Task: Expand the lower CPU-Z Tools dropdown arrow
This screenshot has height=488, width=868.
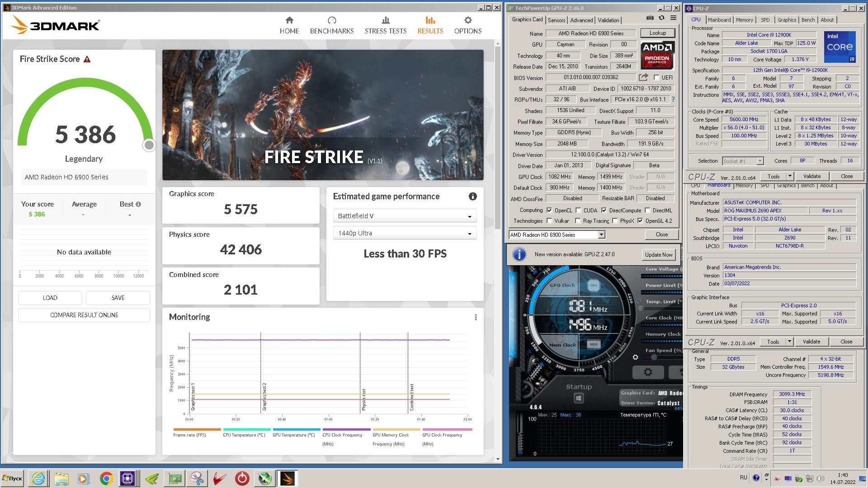Action: point(789,342)
